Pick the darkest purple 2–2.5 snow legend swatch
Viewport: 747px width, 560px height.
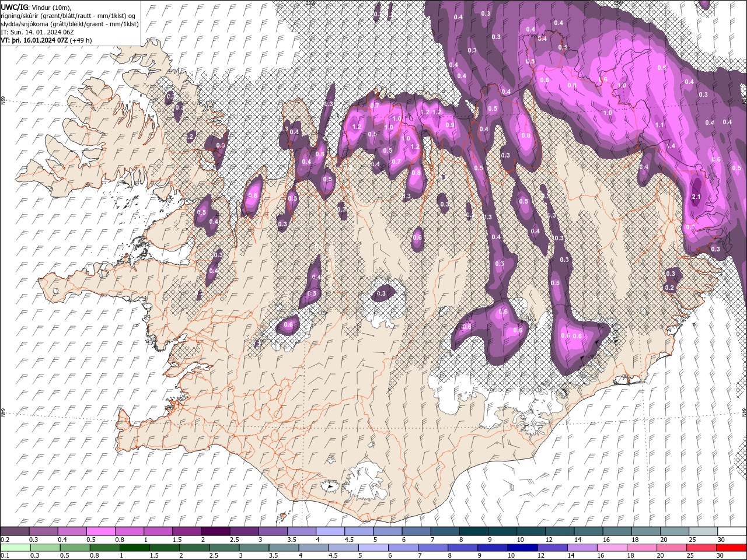(215, 531)
